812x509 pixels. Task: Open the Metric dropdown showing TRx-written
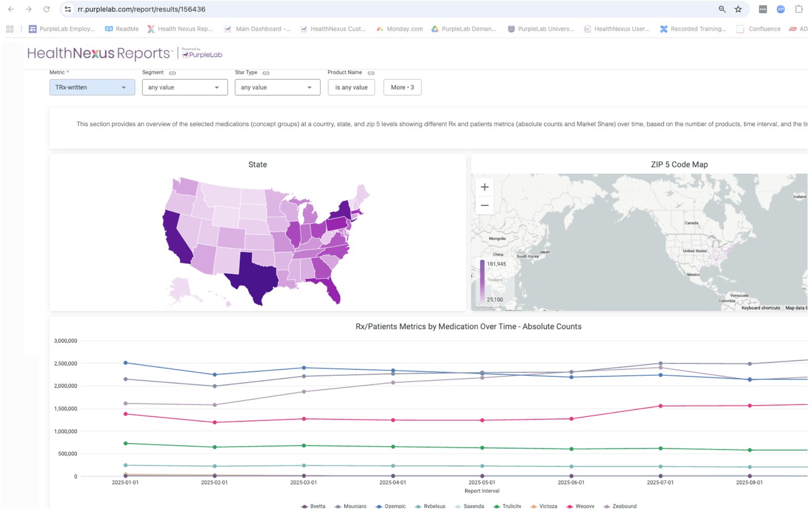pyautogui.click(x=92, y=87)
